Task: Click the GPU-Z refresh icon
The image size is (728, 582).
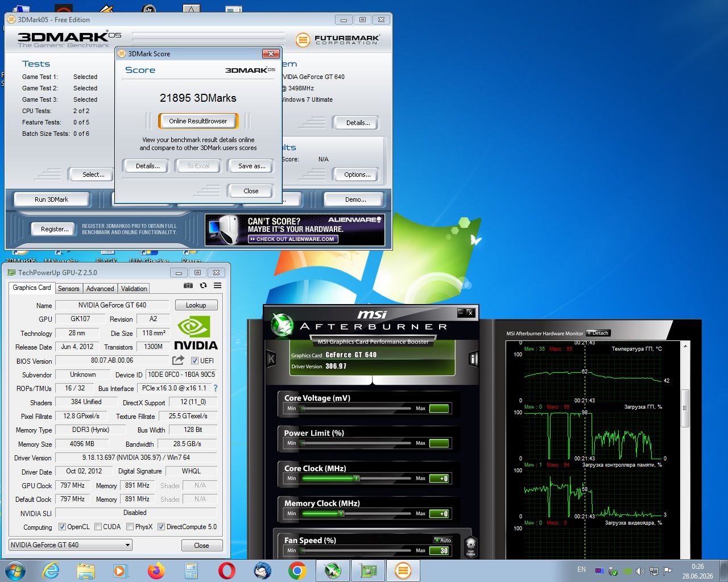Action: tap(203, 286)
